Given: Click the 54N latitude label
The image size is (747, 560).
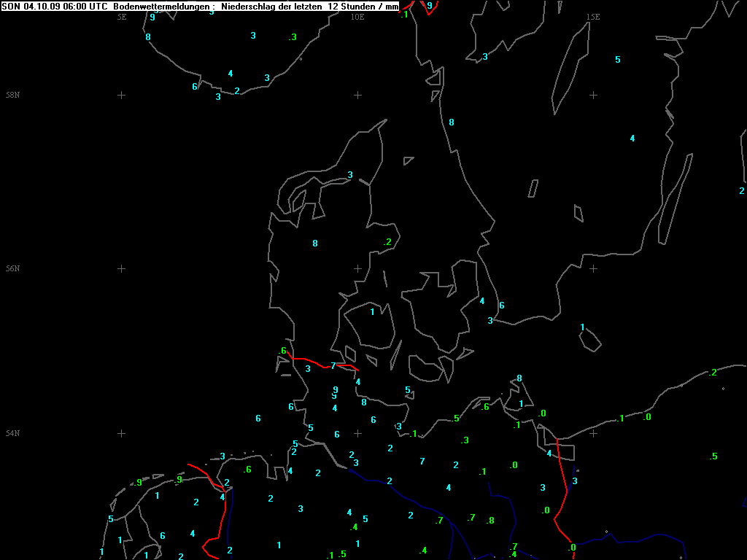Looking at the screenshot, I should pos(12,434).
